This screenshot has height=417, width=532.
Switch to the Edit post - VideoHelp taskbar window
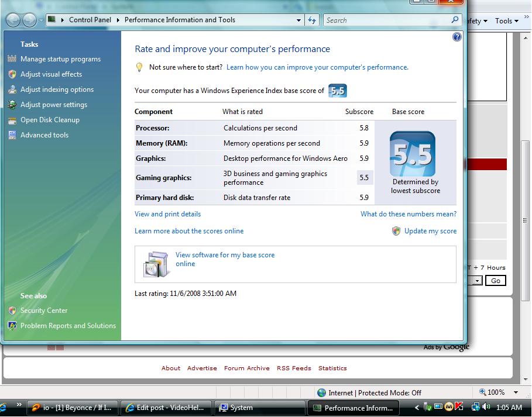pyautogui.click(x=166, y=408)
